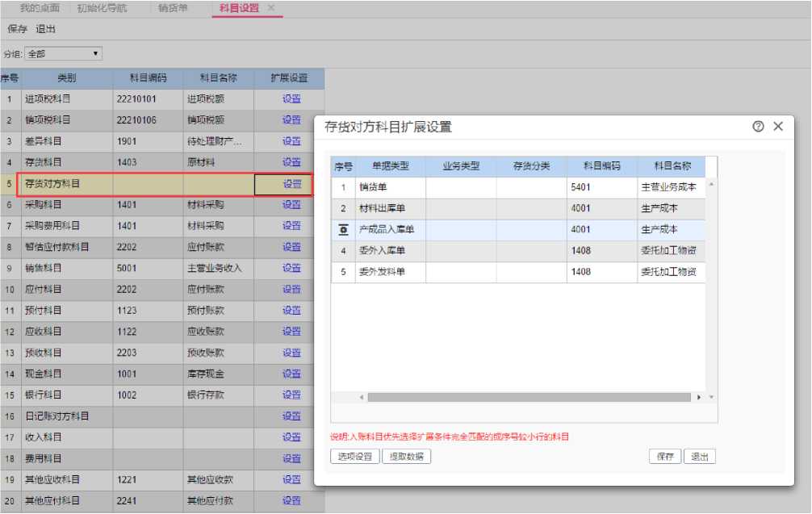
Task: Click the left arrow of the horizontal scrollbar
Action: [361, 398]
